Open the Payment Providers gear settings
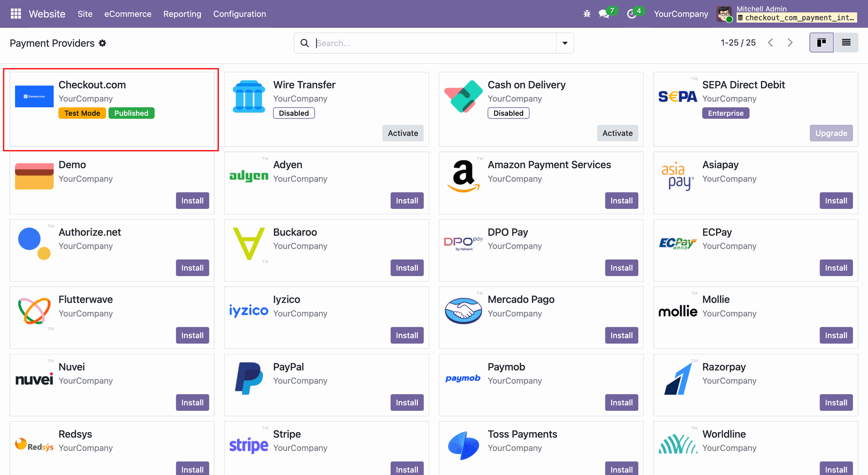This screenshot has height=475, width=868. (103, 43)
